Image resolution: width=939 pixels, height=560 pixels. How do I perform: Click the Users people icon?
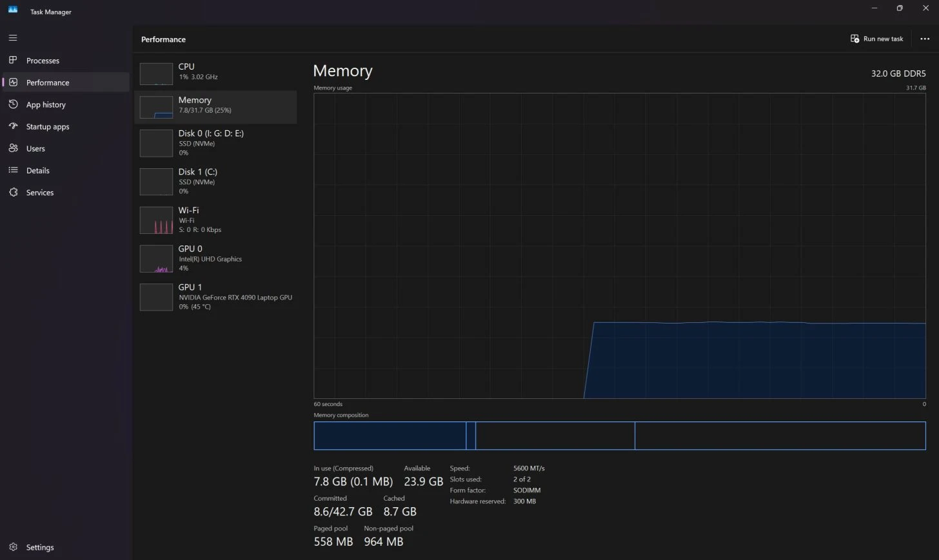tap(13, 148)
